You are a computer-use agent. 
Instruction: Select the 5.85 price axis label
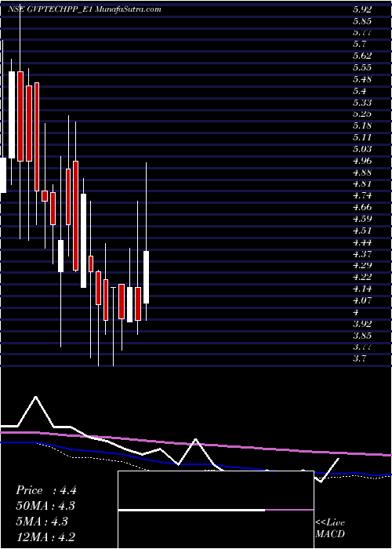(x=362, y=21)
